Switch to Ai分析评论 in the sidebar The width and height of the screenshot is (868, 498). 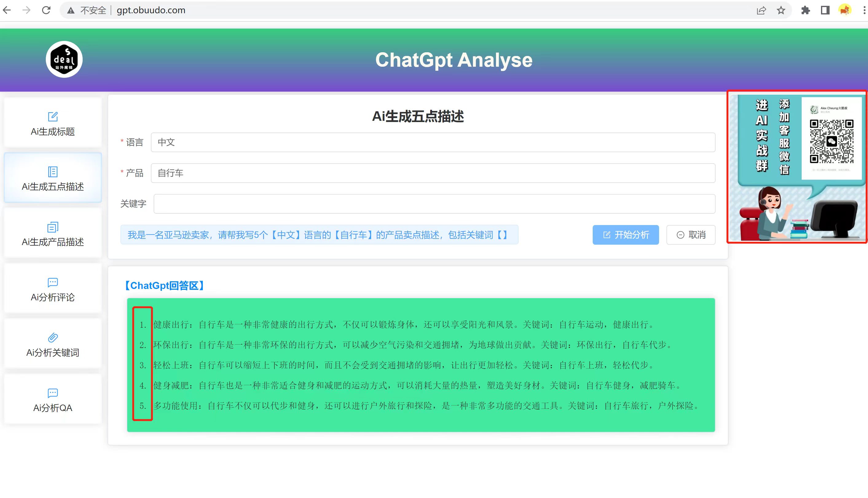point(53,288)
